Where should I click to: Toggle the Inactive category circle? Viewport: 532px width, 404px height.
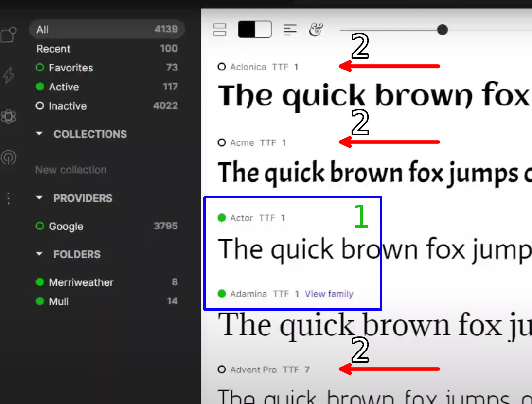tap(40, 106)
